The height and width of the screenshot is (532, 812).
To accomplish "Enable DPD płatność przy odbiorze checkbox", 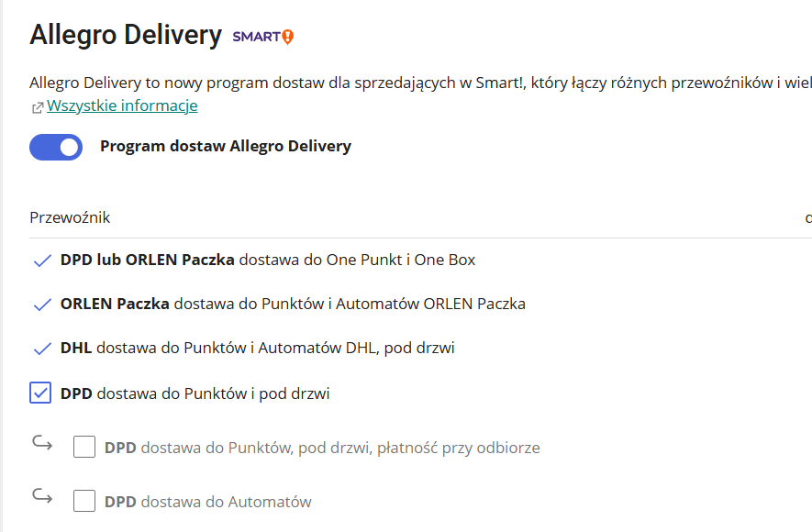I will point(84,448).
